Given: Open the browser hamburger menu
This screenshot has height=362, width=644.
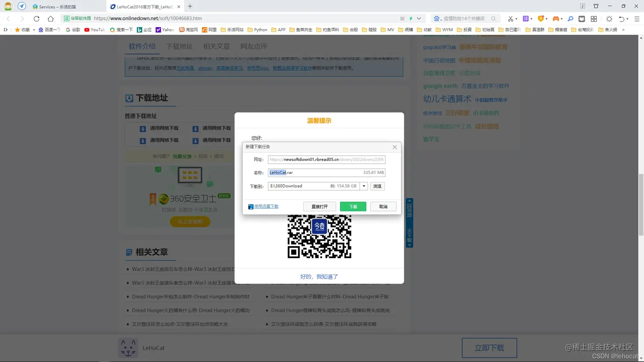Looking at the screenshot, I should tap(636, 19).
